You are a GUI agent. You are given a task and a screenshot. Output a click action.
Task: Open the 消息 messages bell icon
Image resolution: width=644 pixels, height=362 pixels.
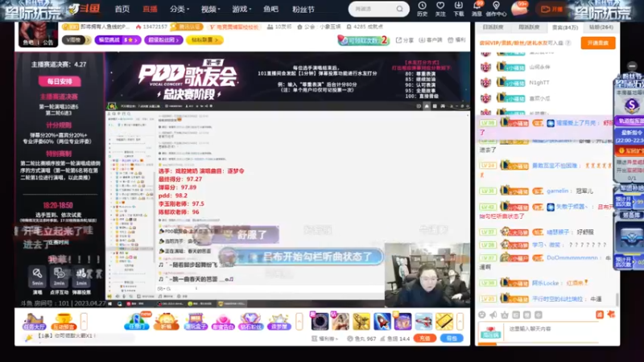477,9
